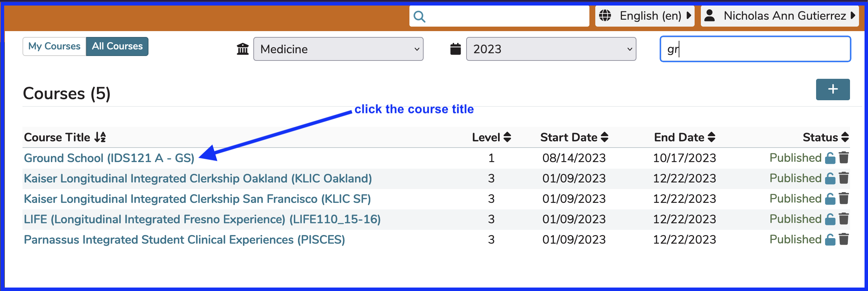Sort courses by Level arrows
The width and height of the screenshot is (868, 291).
coord(507,137)
